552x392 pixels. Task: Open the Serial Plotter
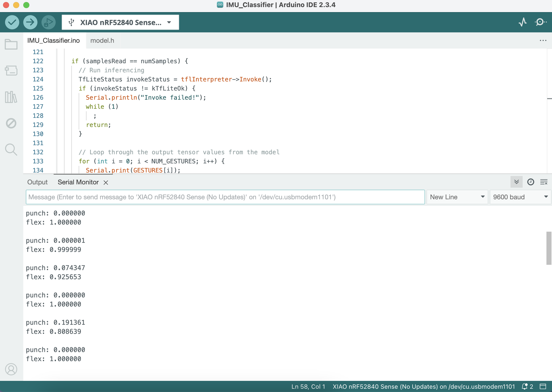point(523,22)
